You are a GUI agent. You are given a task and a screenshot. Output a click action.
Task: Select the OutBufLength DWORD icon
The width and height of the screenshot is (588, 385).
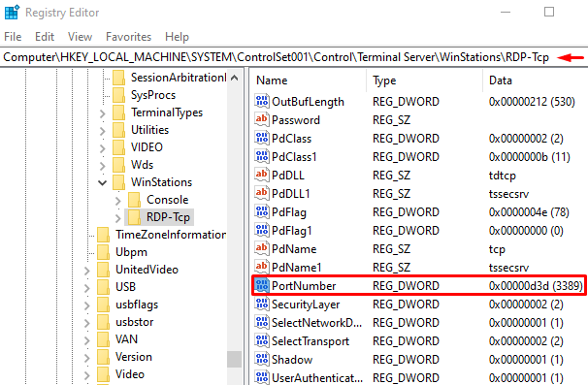click(x=262, y=102)
